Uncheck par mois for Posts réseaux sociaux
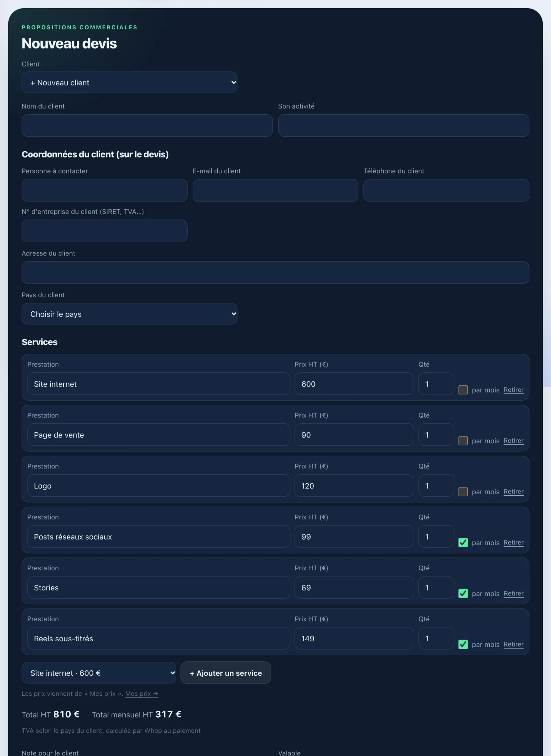The image size is (551, 756). [463, 543]
